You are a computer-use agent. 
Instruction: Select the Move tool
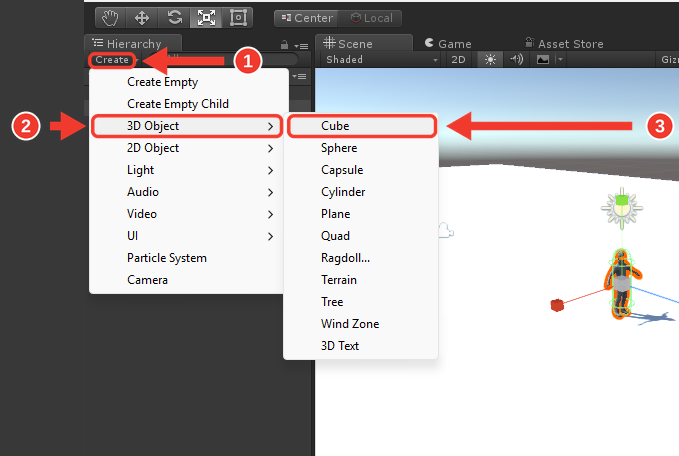click(x=142, y=18)
